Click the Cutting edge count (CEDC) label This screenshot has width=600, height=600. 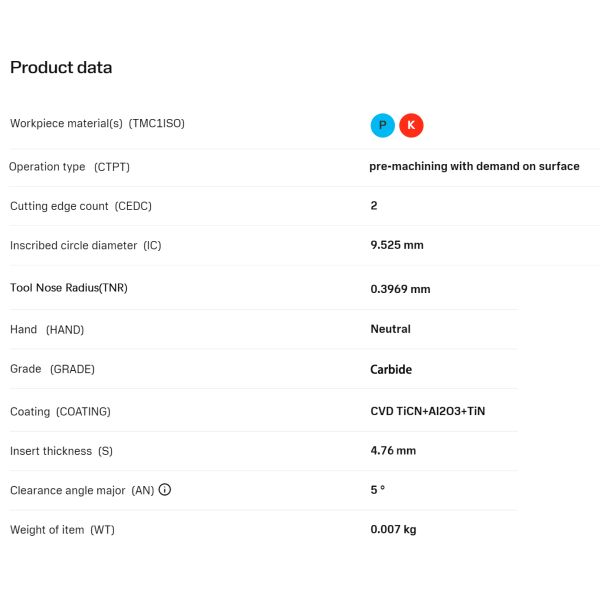point(81,206)
